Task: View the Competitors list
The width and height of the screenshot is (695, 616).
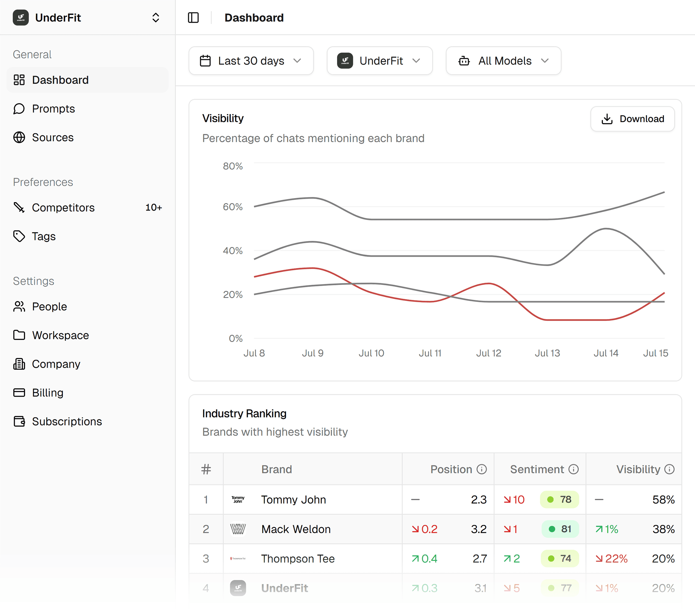Action: click(63, 207)
